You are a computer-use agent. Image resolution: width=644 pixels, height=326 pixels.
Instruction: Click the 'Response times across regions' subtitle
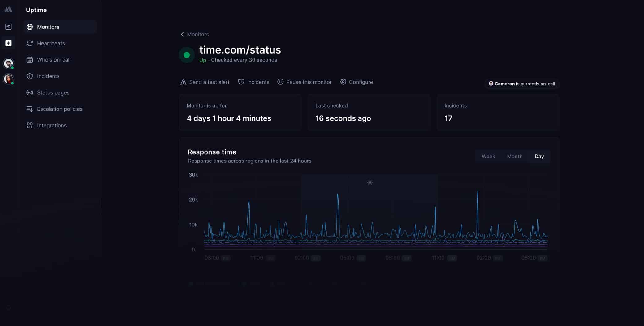point(250,161)
